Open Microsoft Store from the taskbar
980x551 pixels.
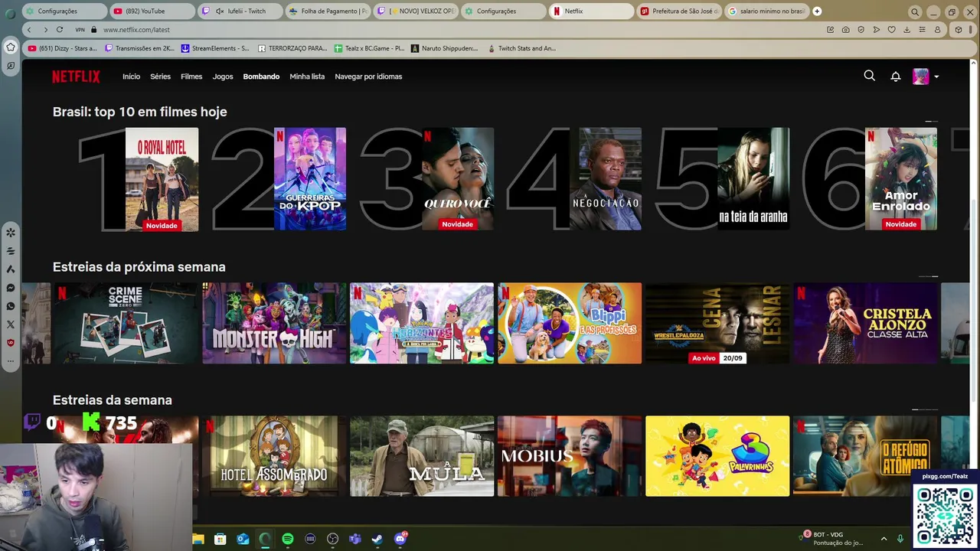[220, 539]
